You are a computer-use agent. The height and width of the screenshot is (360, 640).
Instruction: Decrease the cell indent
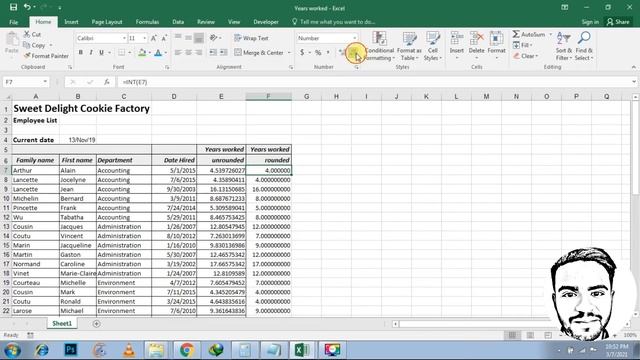click(x=213, y=52)
